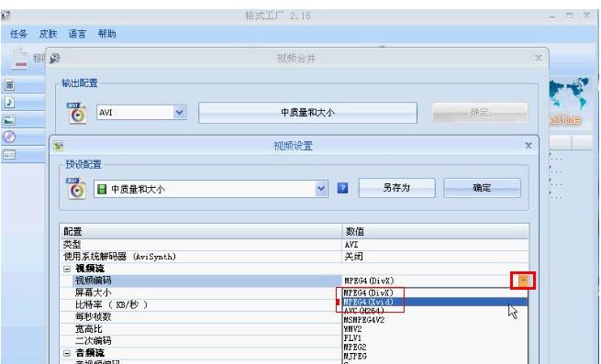This screenshot has height=364, width=601.
Task: Click the AVI icon in 预设配置 section
Action: coord(76,188)
